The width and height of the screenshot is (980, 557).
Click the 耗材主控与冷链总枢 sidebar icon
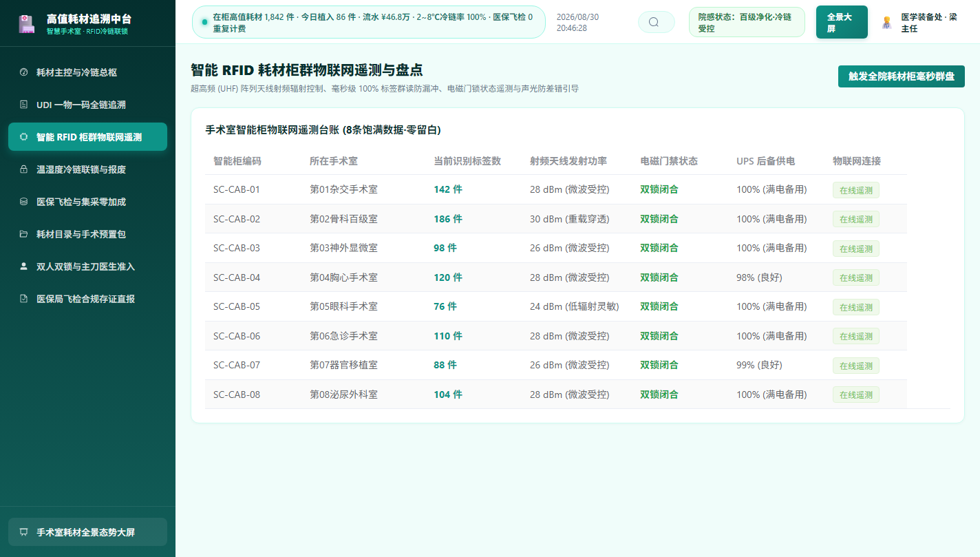[x=23, y=72]
